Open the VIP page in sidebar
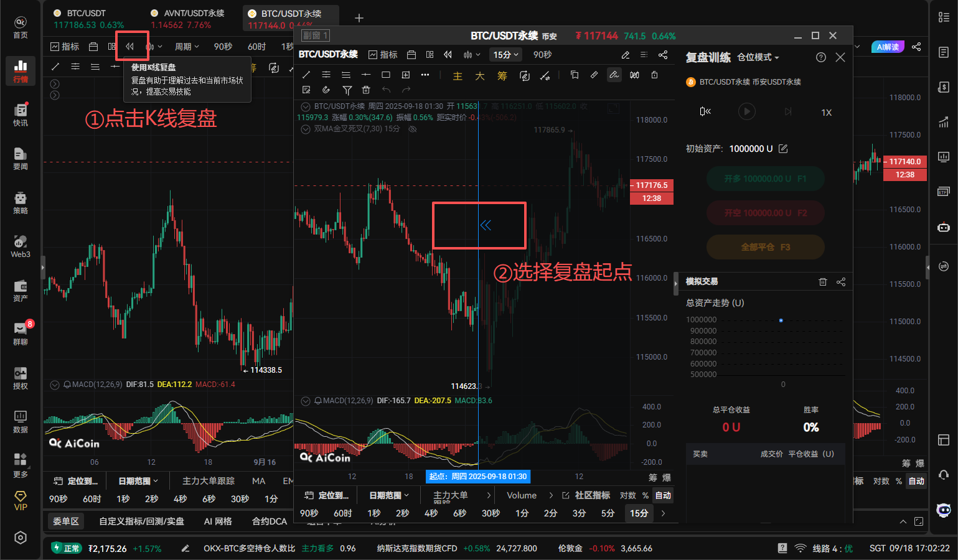Screen dimensions: 958x560 (x=21, y=500)
